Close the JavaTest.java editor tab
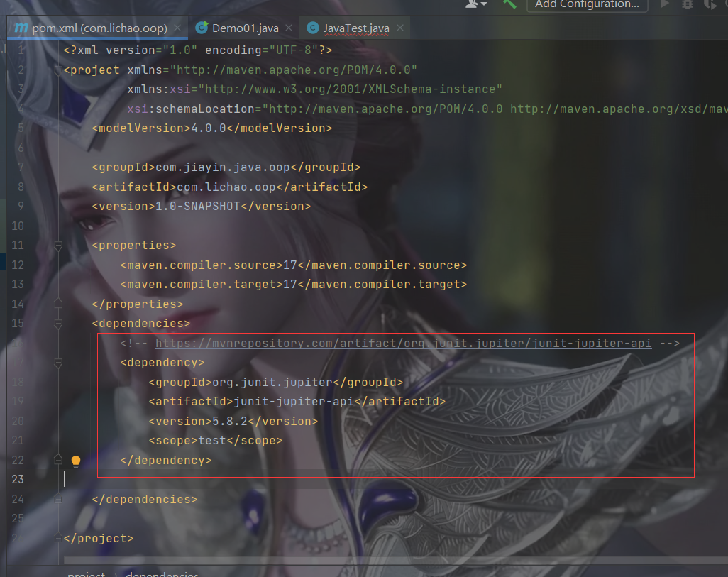 click(x=400, y=28)
